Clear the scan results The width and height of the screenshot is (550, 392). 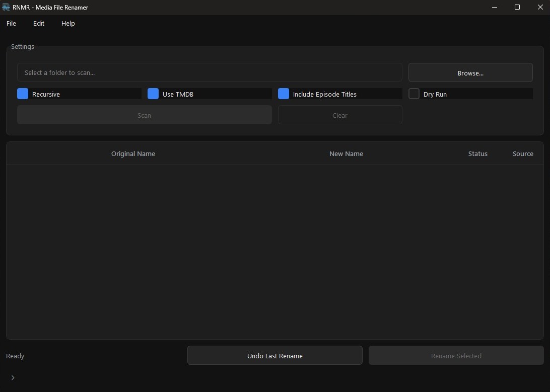click(x=339, y=115)
